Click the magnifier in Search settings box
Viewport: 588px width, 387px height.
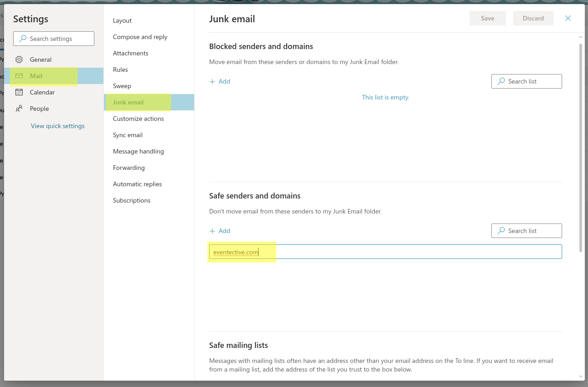[22, 39]
